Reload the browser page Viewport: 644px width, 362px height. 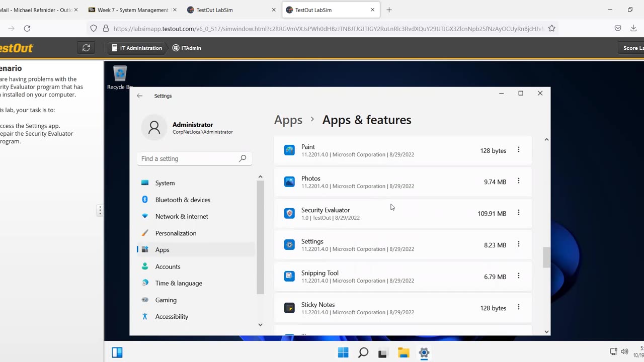(x=27, y=29)
